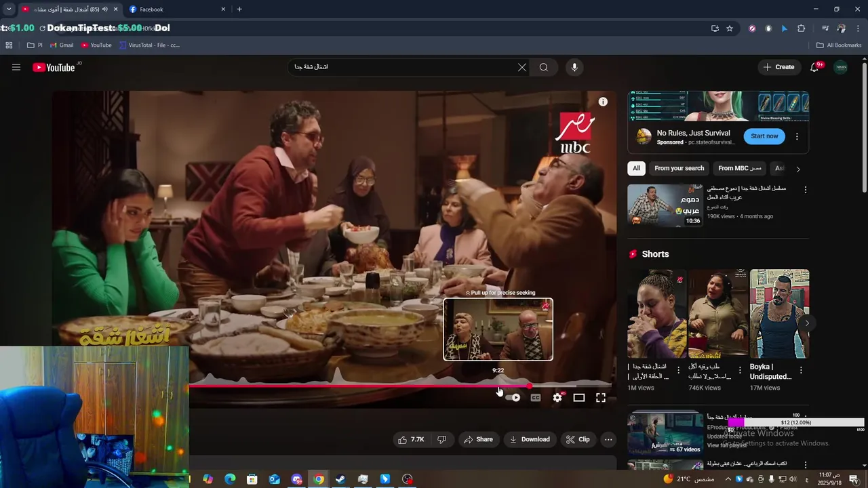Open the VirusTotal bookmark
Viewport: 868px width, 488px height.
(x=149, y=45)
